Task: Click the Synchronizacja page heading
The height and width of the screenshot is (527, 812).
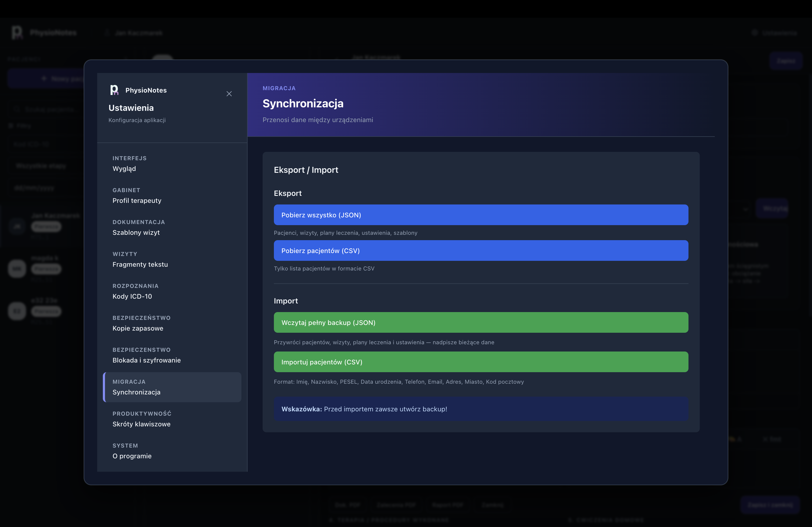Action: click(x=303, y=103)
